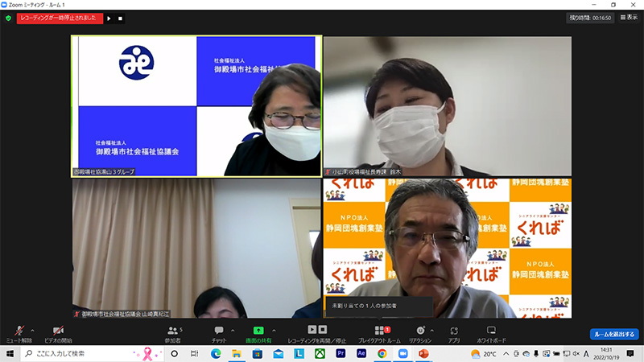Click leave room (ルームを退出する) button
The height and width of the screenshot is (362, 644).
[x=613, y=334]
